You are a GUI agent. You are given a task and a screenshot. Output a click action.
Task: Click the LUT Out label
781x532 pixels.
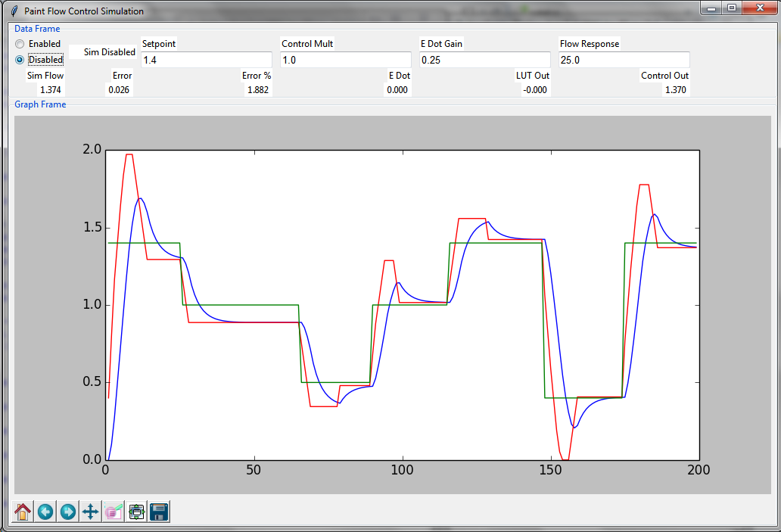(533, 76)
